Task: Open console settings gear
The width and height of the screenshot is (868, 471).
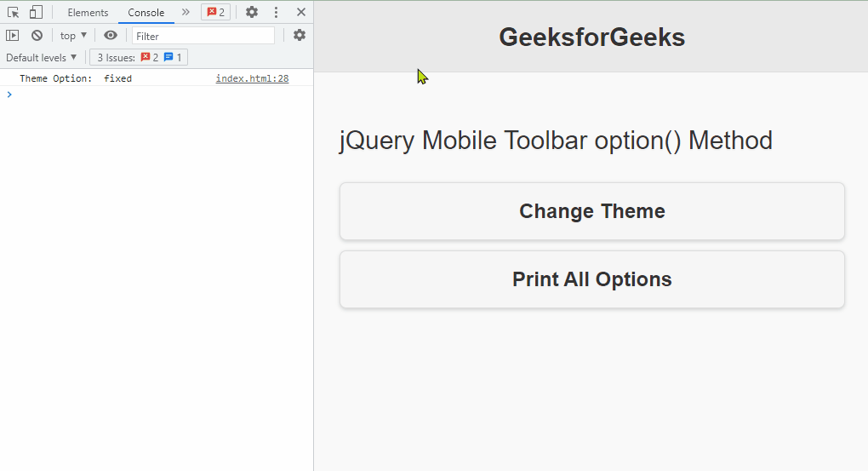Action: pos(300,35)
